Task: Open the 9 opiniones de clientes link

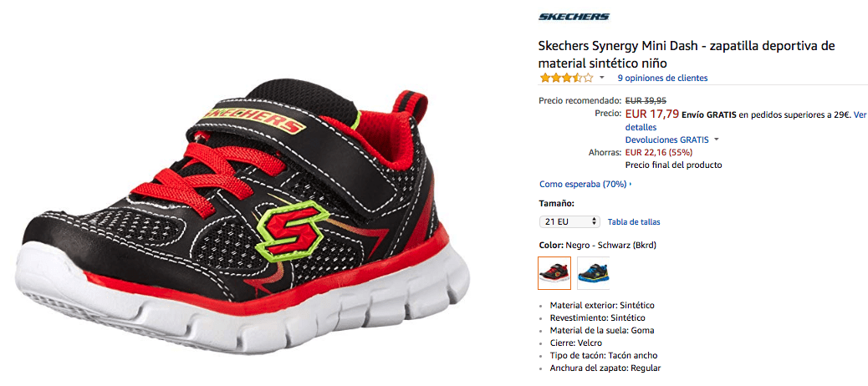Action: [662, 78]
